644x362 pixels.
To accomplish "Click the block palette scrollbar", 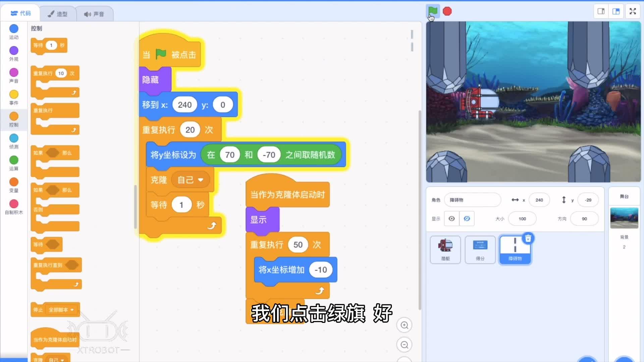I will [x=136, y=207].
